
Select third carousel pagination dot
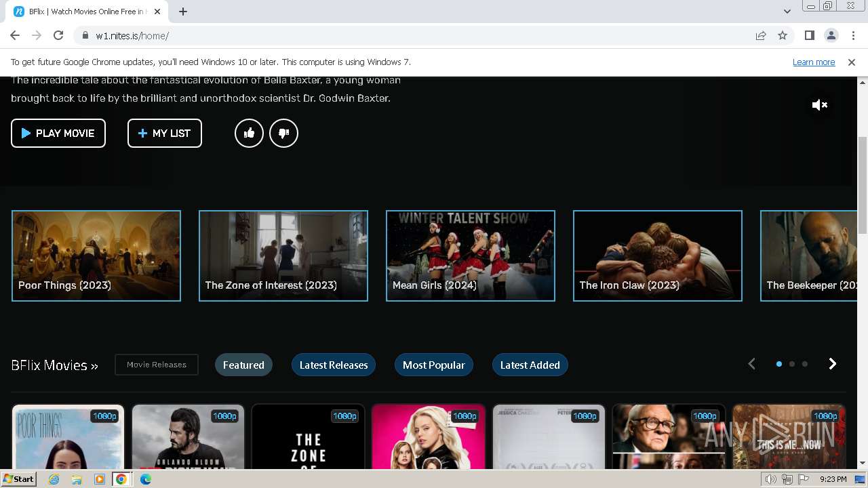point(805,364)
